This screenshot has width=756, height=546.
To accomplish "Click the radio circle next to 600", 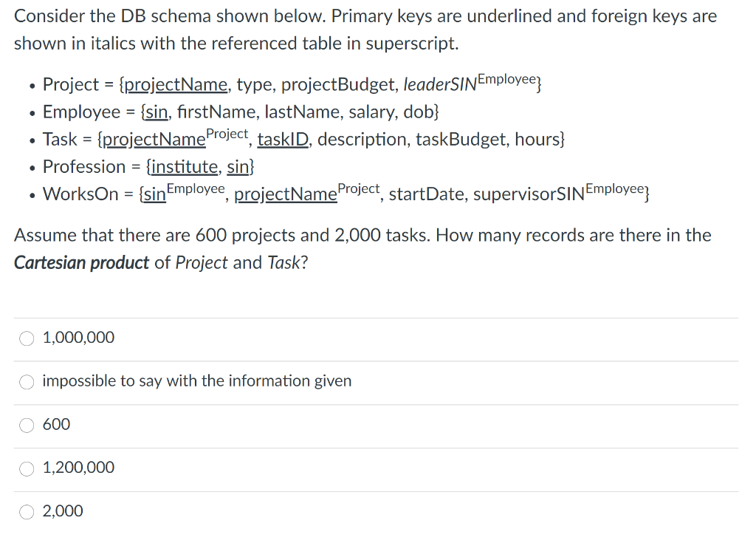I will (x=27, y=425).
